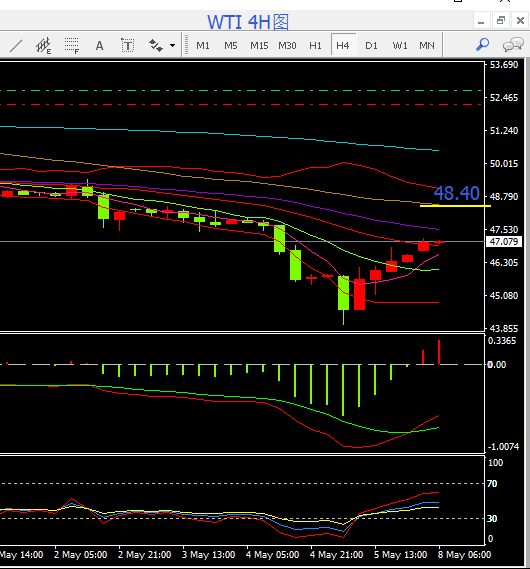Switch to M1 timeframe
This screenshot has width=530, height=569.
[x=203, y=46]
